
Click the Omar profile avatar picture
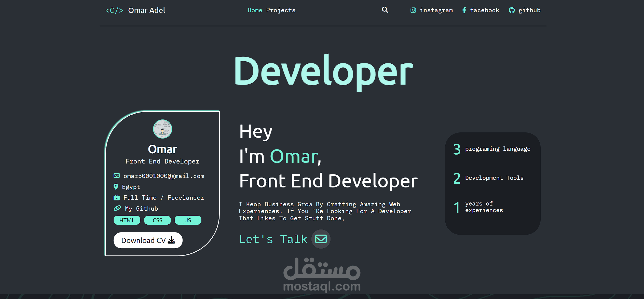click(162, 129)
